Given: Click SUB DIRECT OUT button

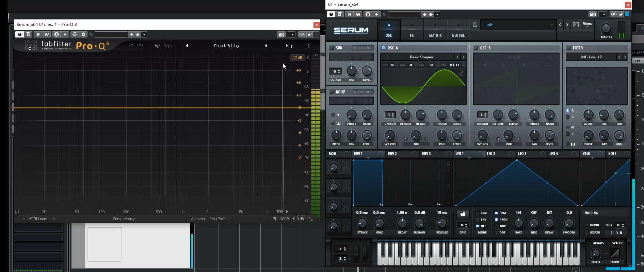Looking at the screenshot, I should 363,48.
